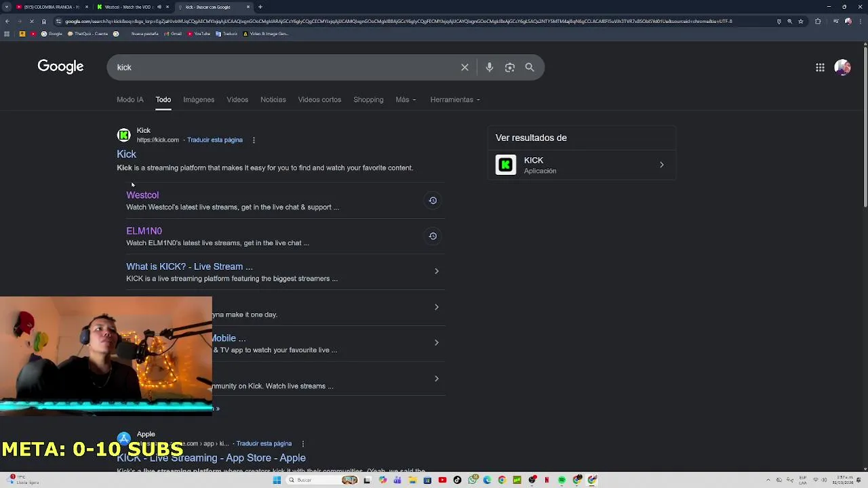Clear the search box with the X icon

click(465, 67)
